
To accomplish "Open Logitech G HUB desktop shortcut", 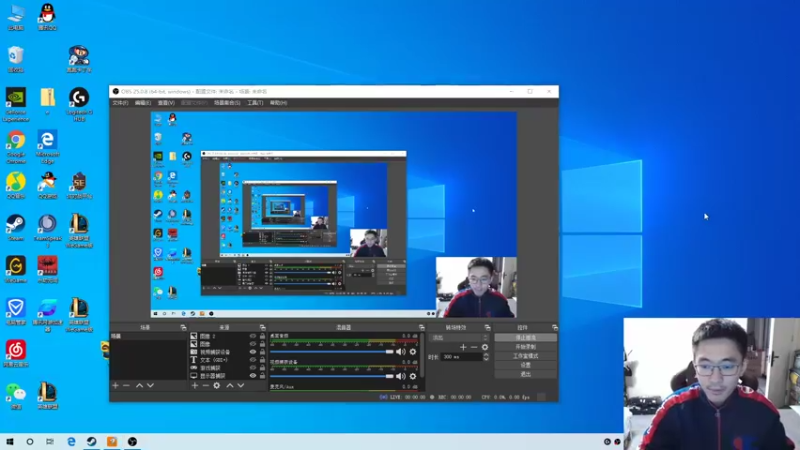I will 79,105.
